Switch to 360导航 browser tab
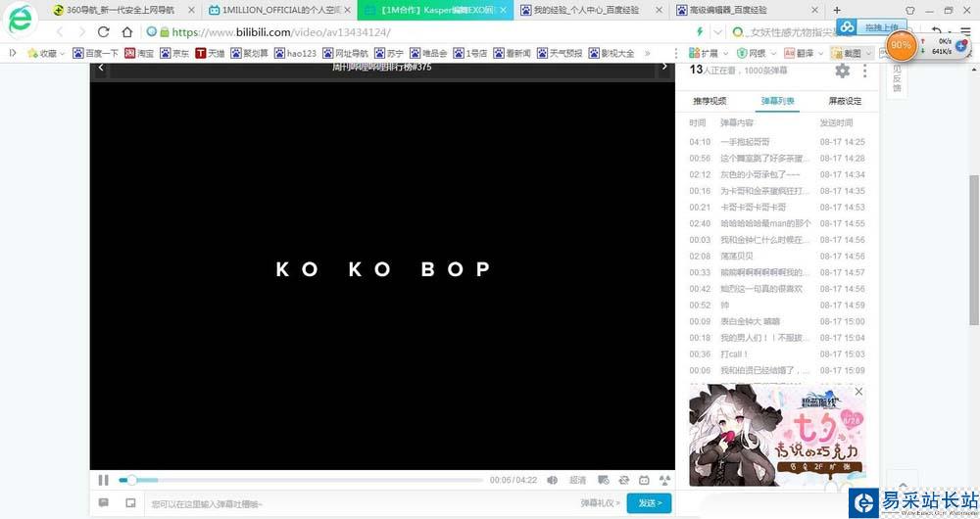The image size is (980, 519). click(121, 10)
